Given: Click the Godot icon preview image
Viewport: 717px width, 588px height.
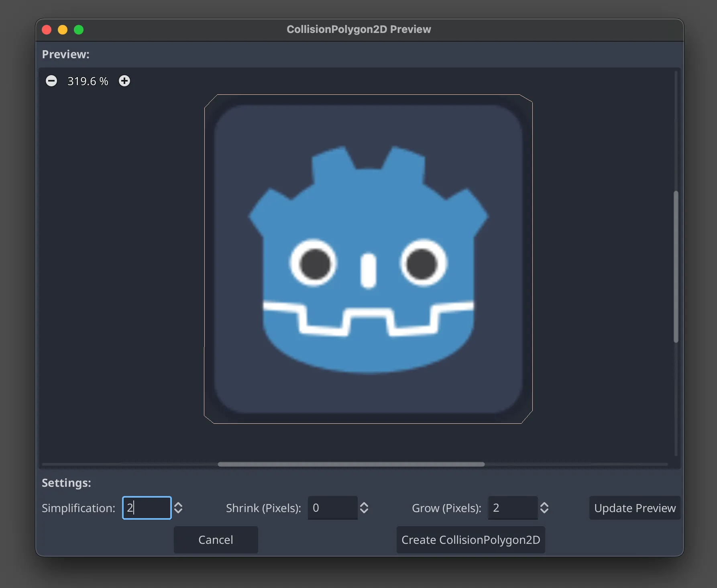Looking at the screenshot, I should (x=368, y=259).
